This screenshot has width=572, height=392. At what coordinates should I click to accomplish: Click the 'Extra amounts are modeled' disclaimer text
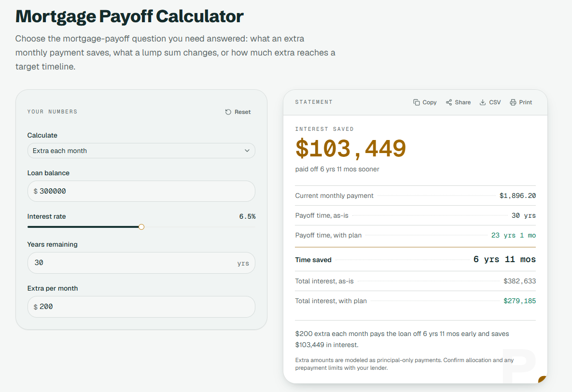(x=404, y=364)
